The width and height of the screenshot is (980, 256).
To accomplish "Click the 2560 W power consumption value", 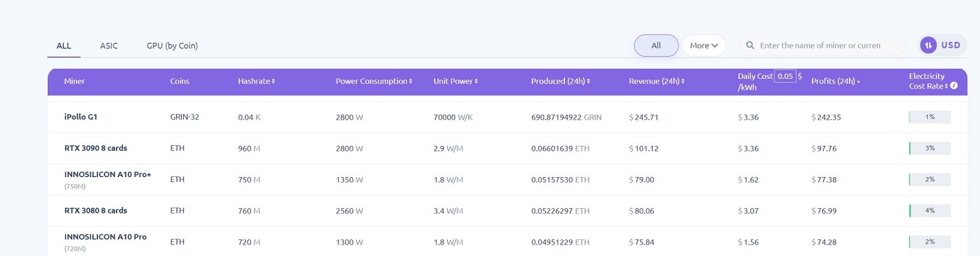I will tap(349, 211).
